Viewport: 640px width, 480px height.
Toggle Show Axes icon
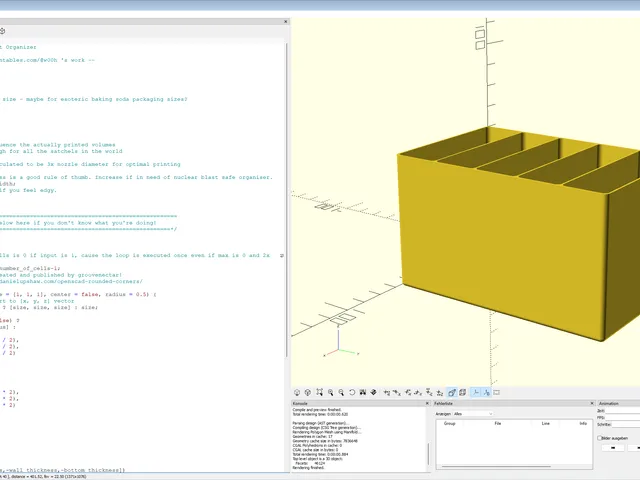pyautogui.click(x=476, y=393)
